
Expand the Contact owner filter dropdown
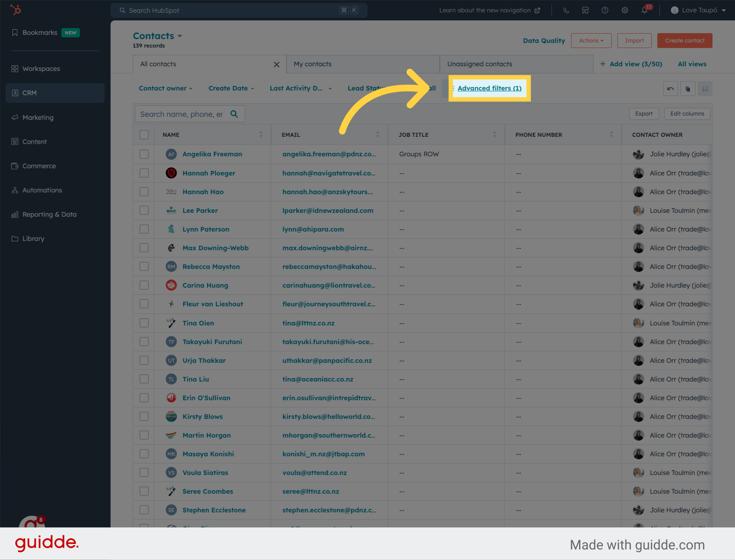point(166,88)
